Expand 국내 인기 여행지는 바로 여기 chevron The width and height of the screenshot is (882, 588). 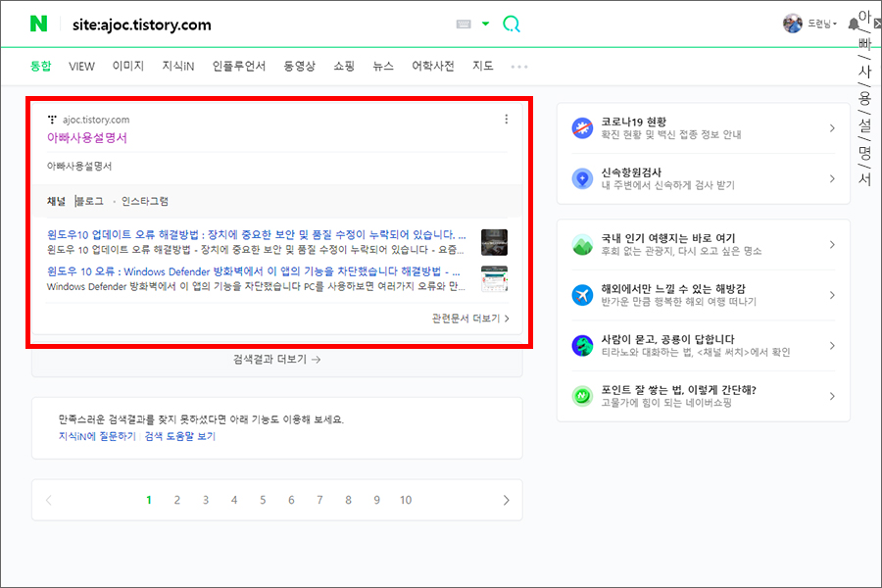point(832,245)
